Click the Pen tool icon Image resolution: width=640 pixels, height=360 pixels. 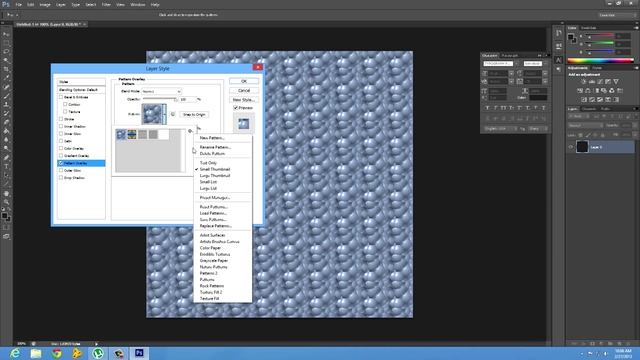[x=6, y=158]
